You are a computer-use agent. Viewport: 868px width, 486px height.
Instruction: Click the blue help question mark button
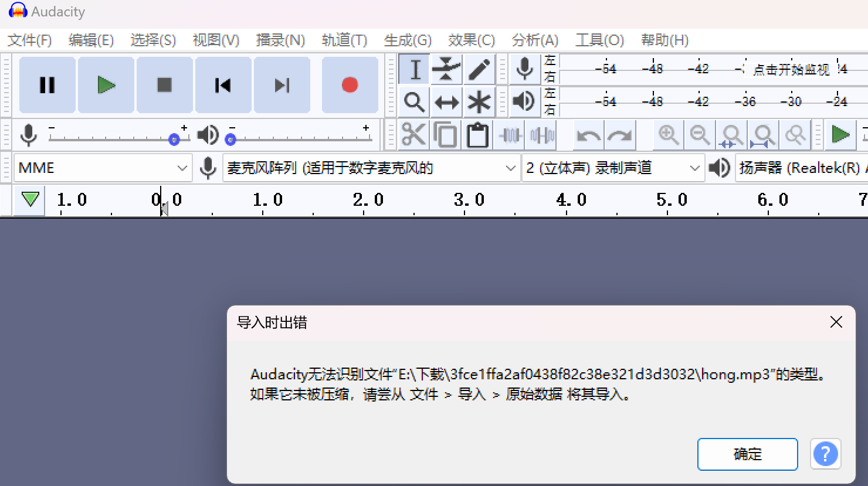[826, 454]
